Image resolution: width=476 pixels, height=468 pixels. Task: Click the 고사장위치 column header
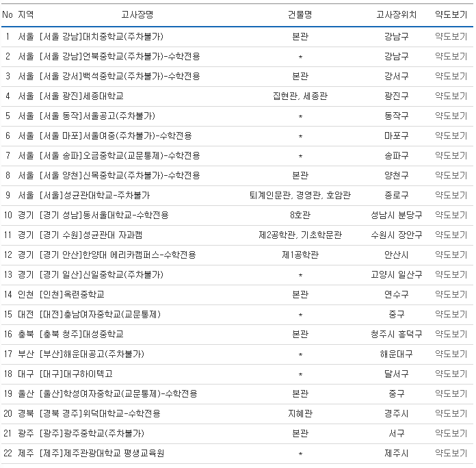click(396, 14)
